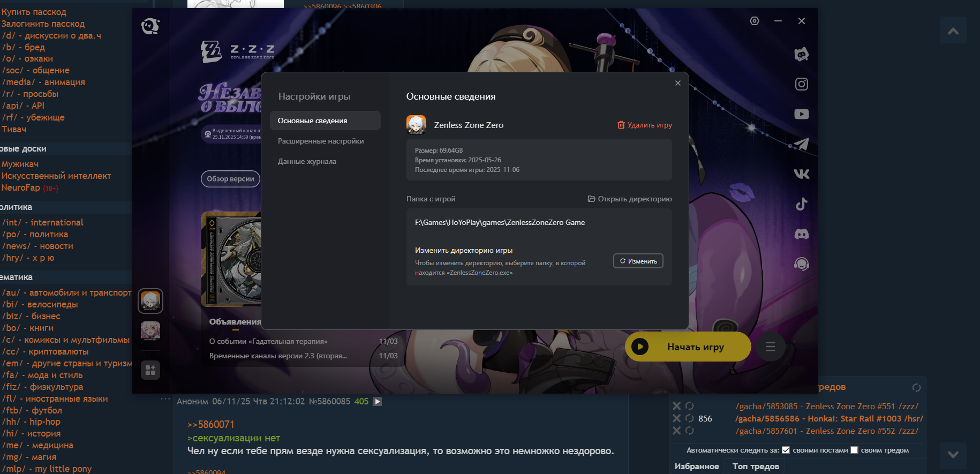The width and height of the screenshot is (980, 474).
Task: Enable auto-follow 'своим тредом' checkbox
Action: coord(854,450)
